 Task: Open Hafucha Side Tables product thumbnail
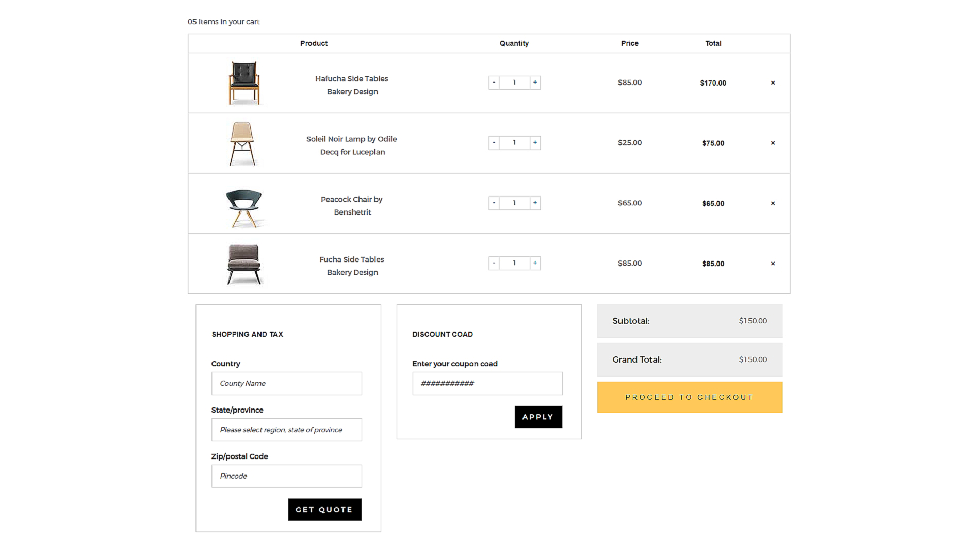pos(244,83)
